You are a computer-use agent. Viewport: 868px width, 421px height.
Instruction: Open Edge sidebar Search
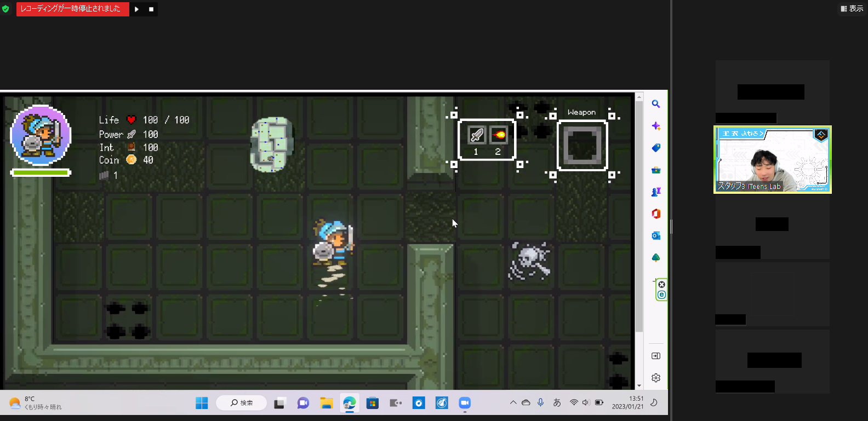656,104
